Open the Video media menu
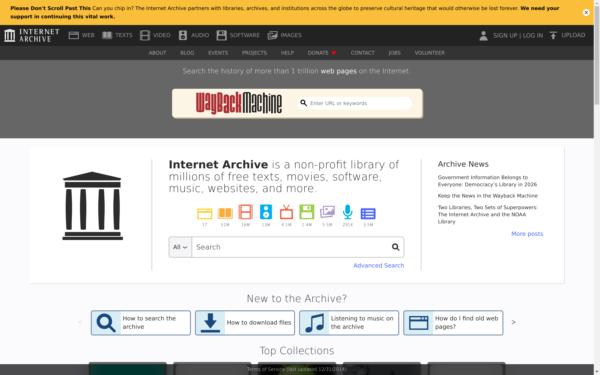Image resolution: width=600 pixels, height=375 pixels. (x=155, y=35)
